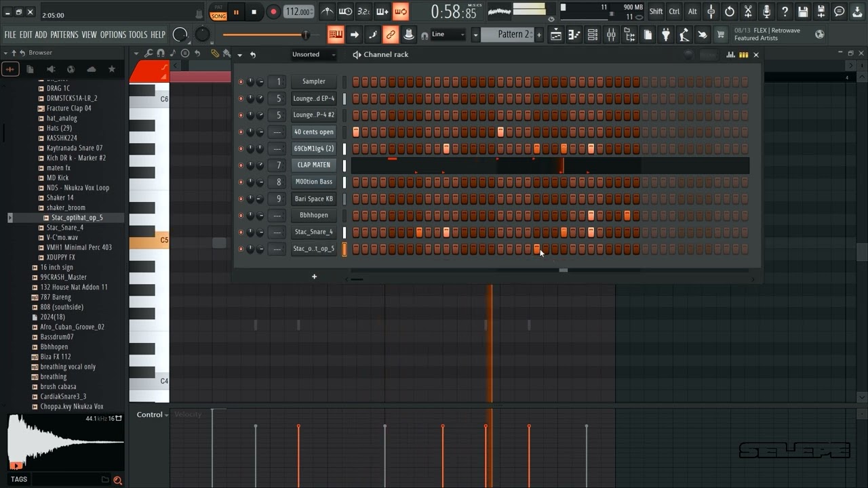
Task: Enable wait for input to start
Action: pyautogui.click(x=346, y=12)
